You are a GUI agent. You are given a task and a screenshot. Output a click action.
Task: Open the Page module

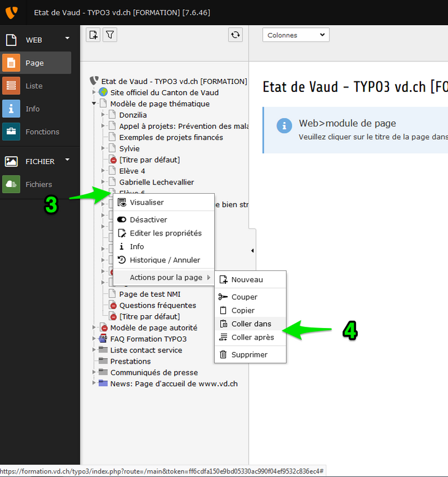[36, 63]
